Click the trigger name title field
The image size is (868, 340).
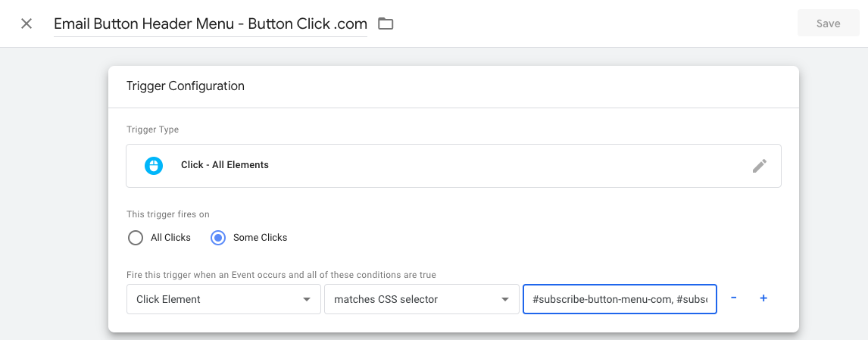coord(210,23)
